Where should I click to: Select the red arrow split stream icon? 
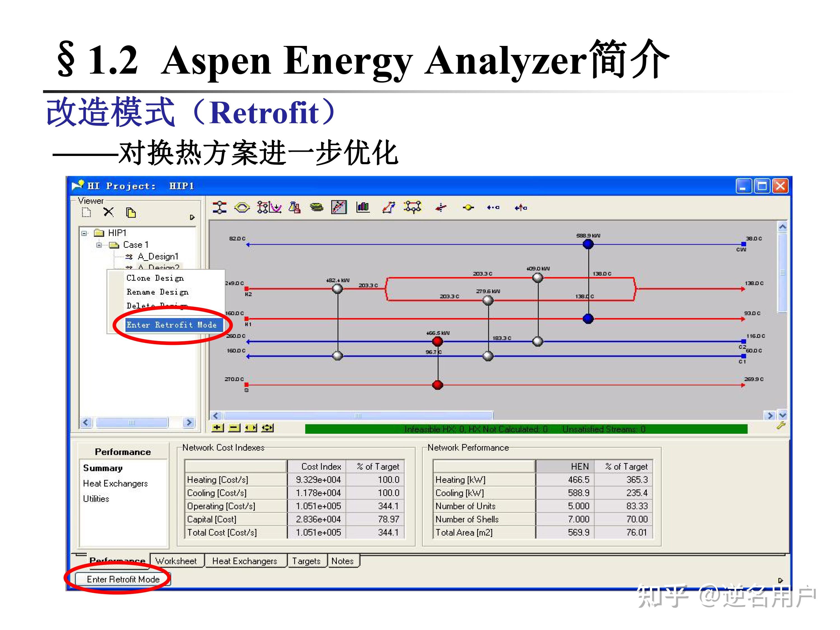[x=440, y=208]
